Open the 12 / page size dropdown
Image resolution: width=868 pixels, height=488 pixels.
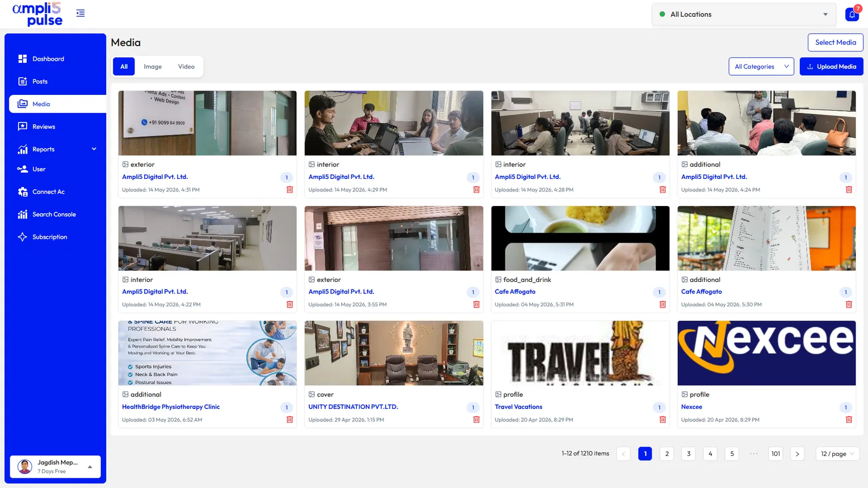(x=837, y=454)
